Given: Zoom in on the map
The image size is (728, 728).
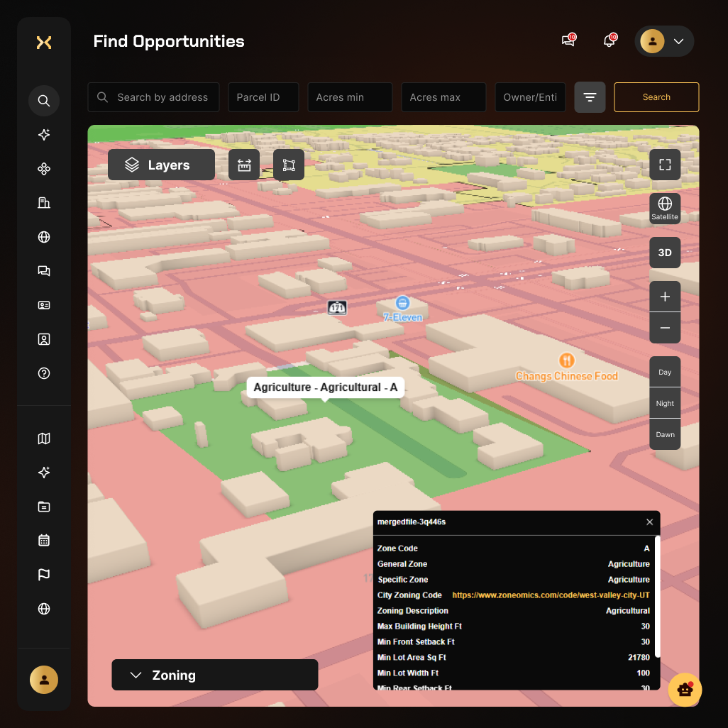Looking at the screenshot, I should (665, 296).
